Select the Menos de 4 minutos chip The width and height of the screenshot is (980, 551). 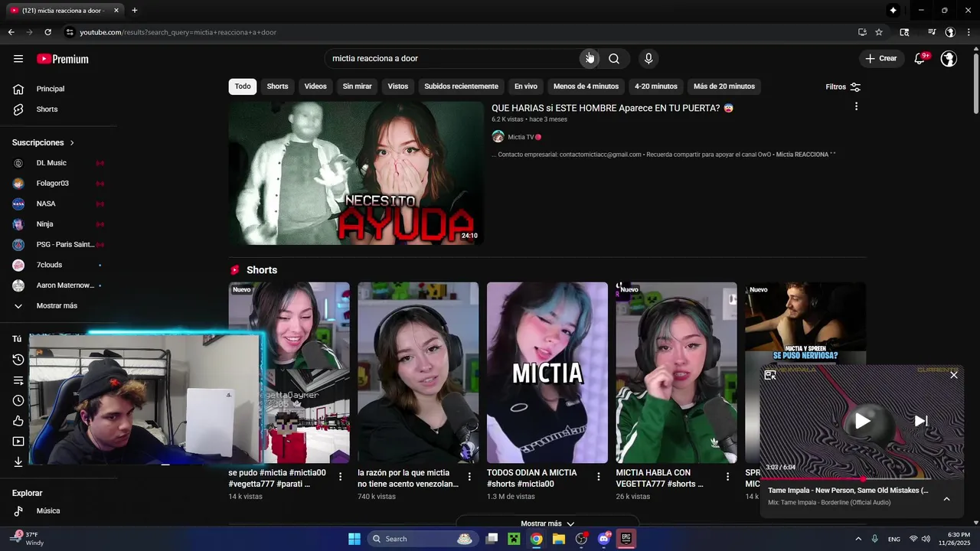coord(586,86)
